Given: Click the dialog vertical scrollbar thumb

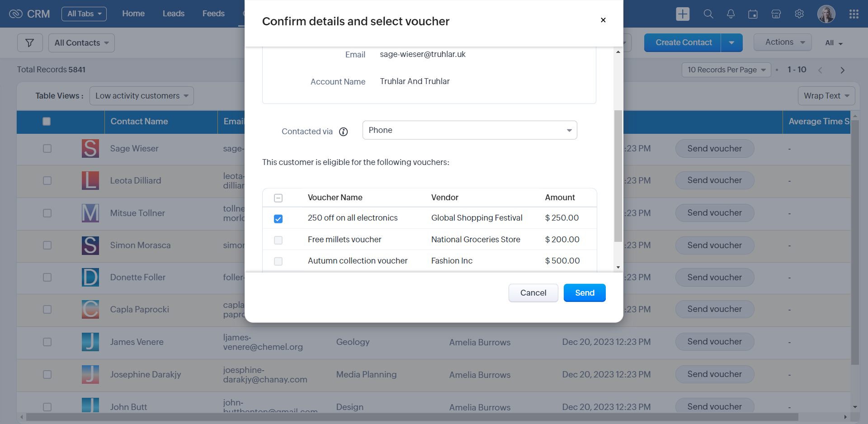Looking at the screenshot, I should tap(618, 176).
